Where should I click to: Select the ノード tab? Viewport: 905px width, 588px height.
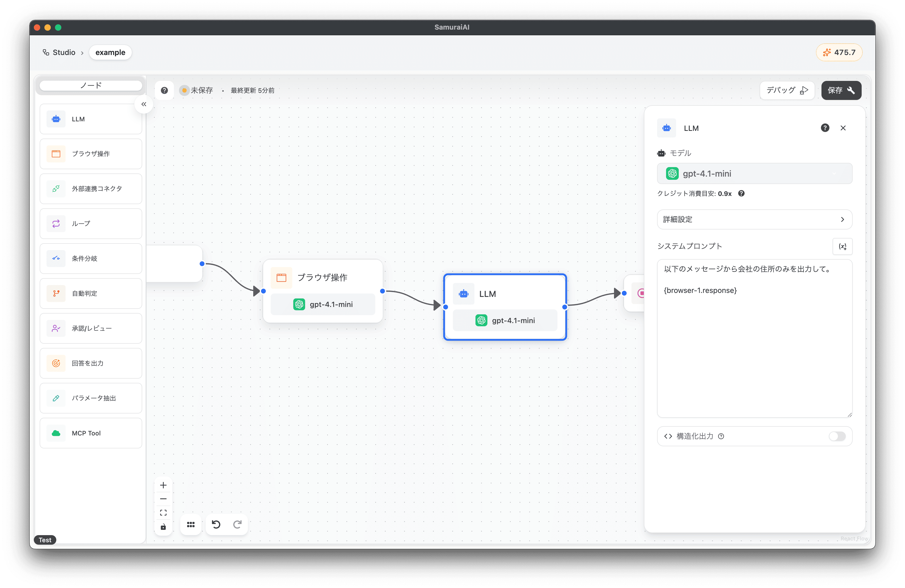click(x=91, y=86)
